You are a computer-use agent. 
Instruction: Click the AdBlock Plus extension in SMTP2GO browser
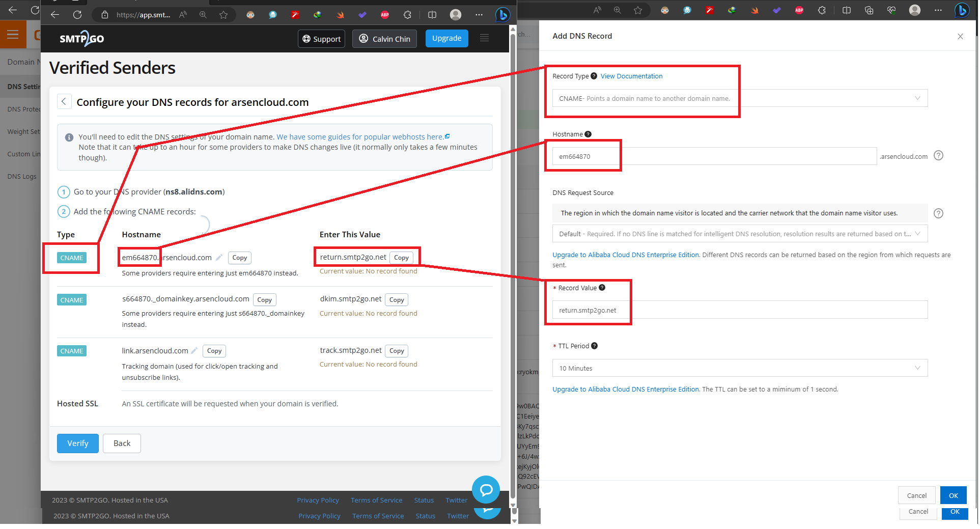tap(385, 15)
